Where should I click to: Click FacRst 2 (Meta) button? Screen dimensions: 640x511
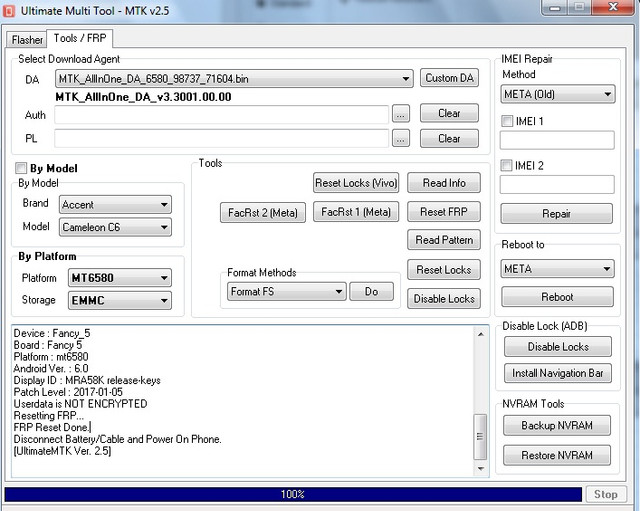[x=262, y=213]
